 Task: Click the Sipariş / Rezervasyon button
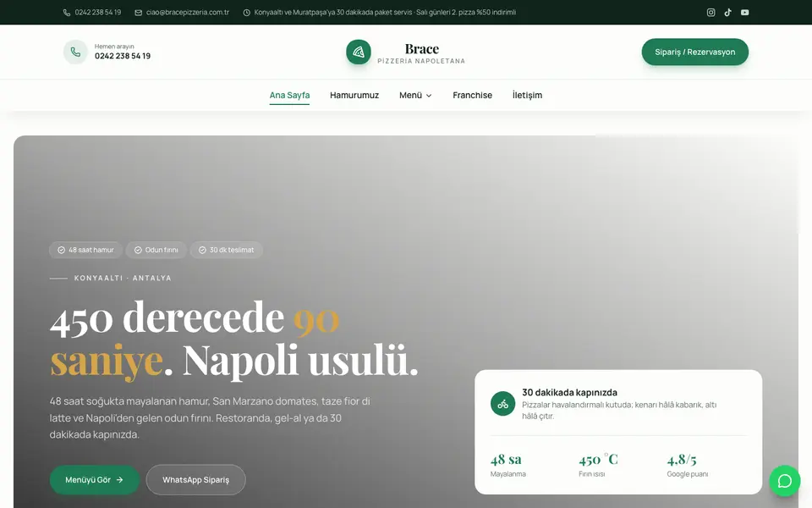[x=695, y=52]
